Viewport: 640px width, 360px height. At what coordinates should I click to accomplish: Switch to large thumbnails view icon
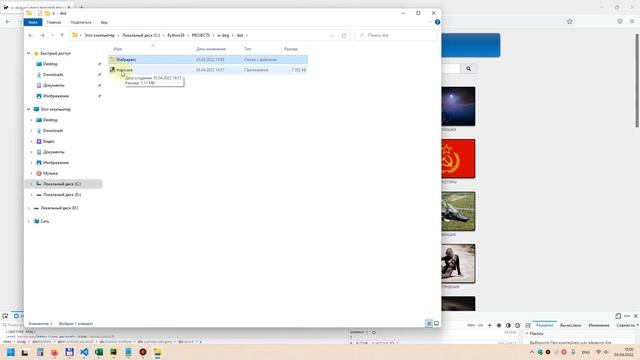pos(436,324)
